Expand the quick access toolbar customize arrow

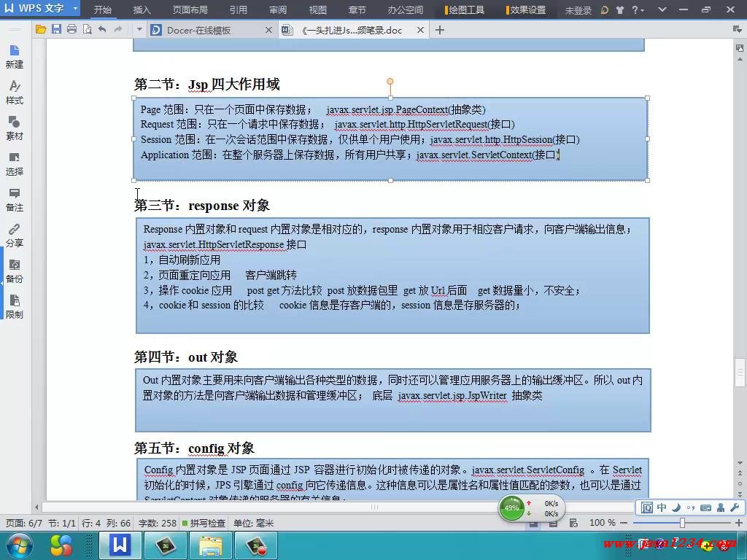pyautogui.click(x=139, y=30)
